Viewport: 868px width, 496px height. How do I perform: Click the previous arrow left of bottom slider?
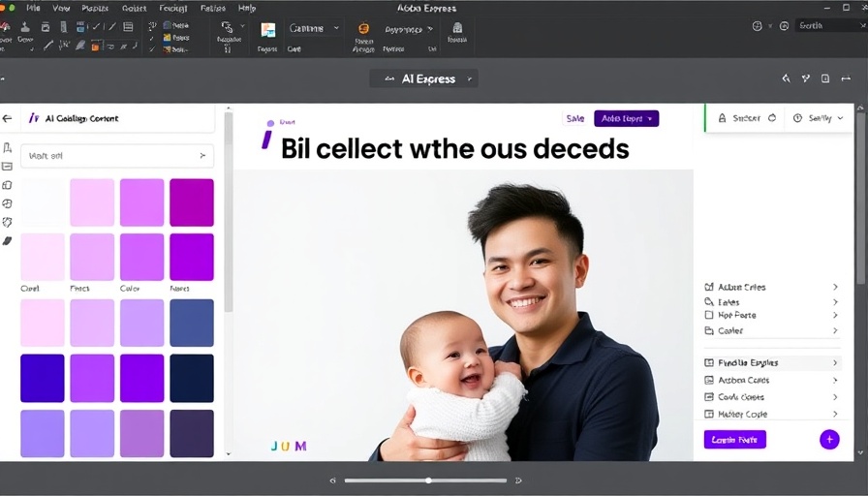[332, 480]
